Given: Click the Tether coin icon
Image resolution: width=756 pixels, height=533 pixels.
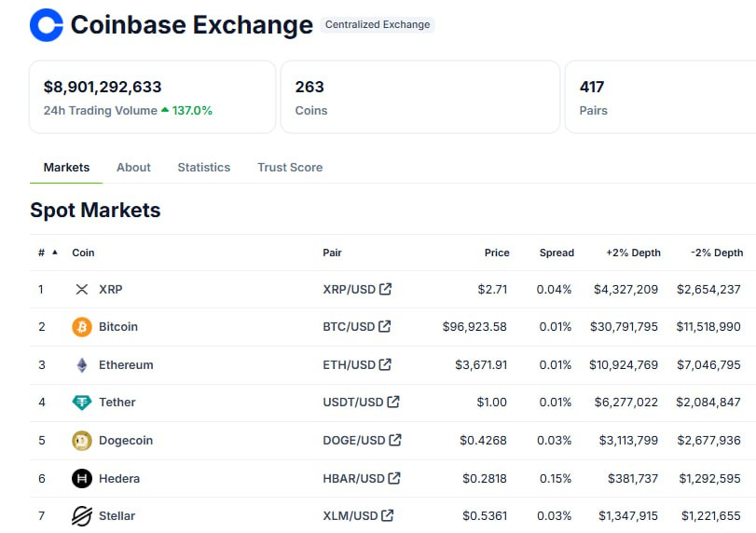Looking at the screenshot, I should point(82,402).
